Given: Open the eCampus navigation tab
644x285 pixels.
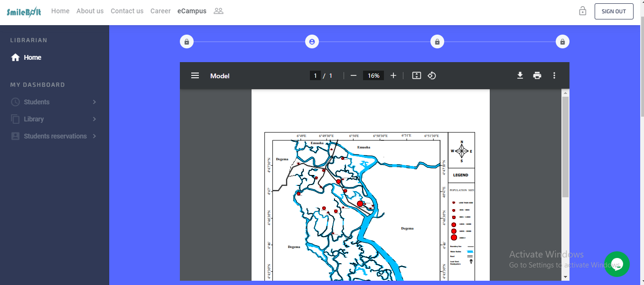Looking at the screenshot, I should point(192,11).
